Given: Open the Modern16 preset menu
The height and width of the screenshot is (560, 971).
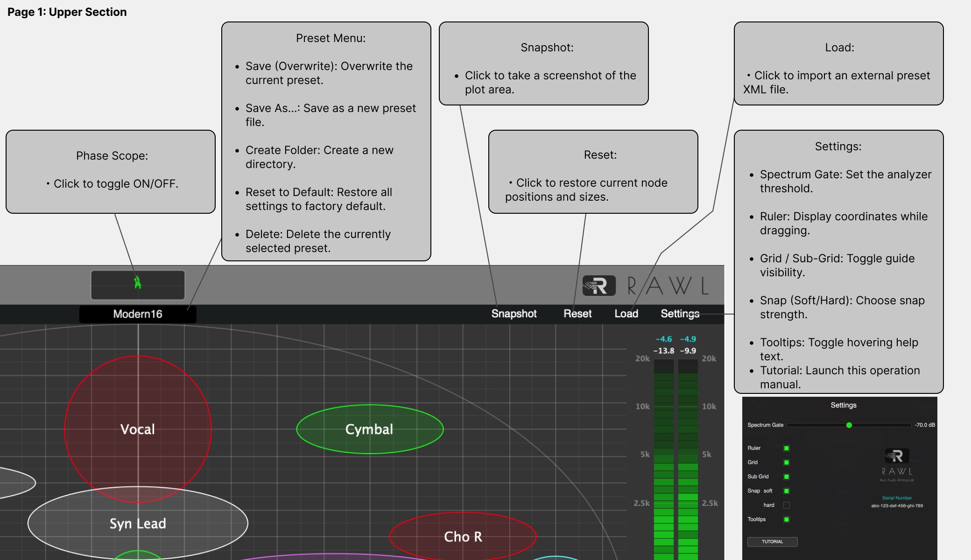Looking at the screenshot, I should (138, 314).
